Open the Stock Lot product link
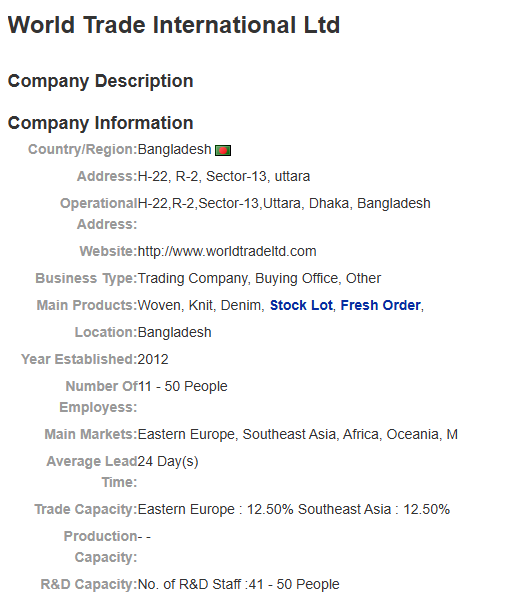The width and height of the screenshot is (529, 606). click(x=301, y=305)
